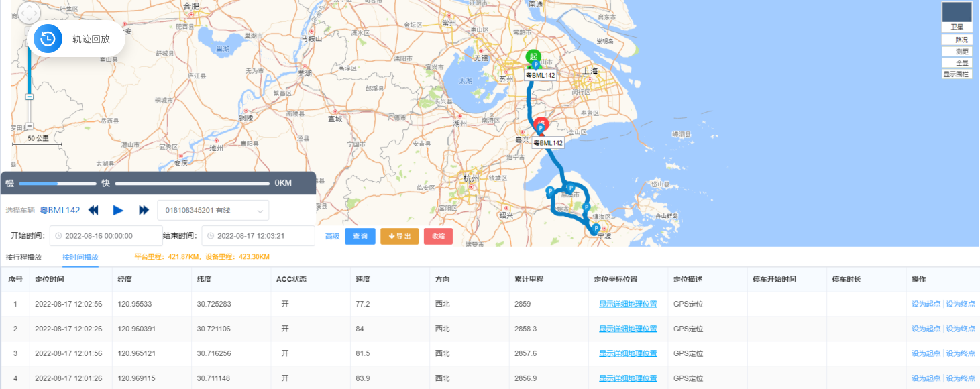Viewport: 980px width, 389px height.
Task: Open the 开始时间 start time picker
Action: point(105,236)
